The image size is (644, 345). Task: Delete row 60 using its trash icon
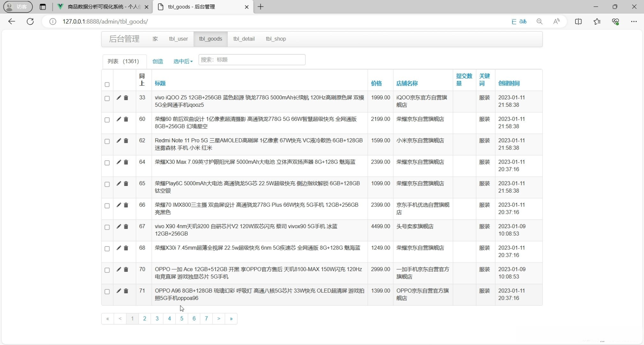click(x=126, y=119)
